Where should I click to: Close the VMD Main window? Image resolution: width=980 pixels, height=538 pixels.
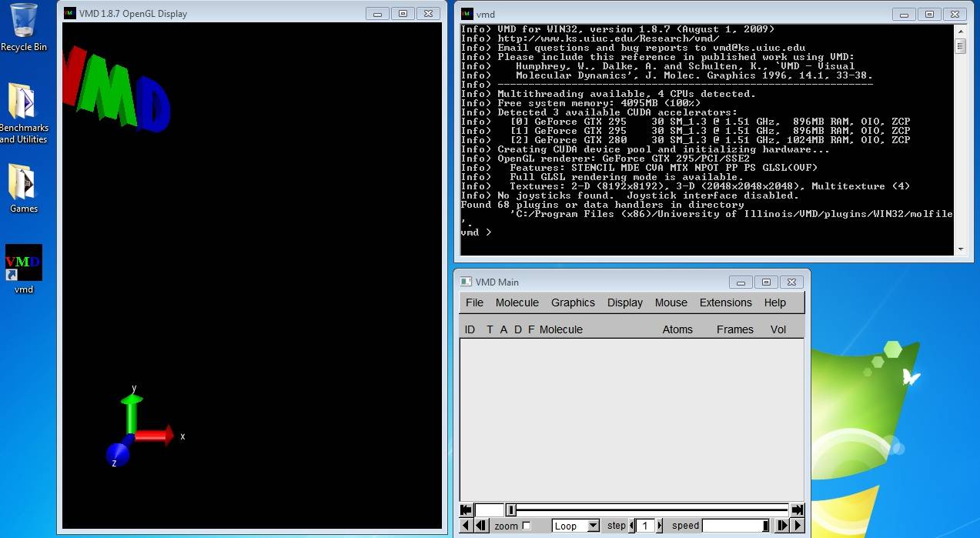[x=791, y=282]
